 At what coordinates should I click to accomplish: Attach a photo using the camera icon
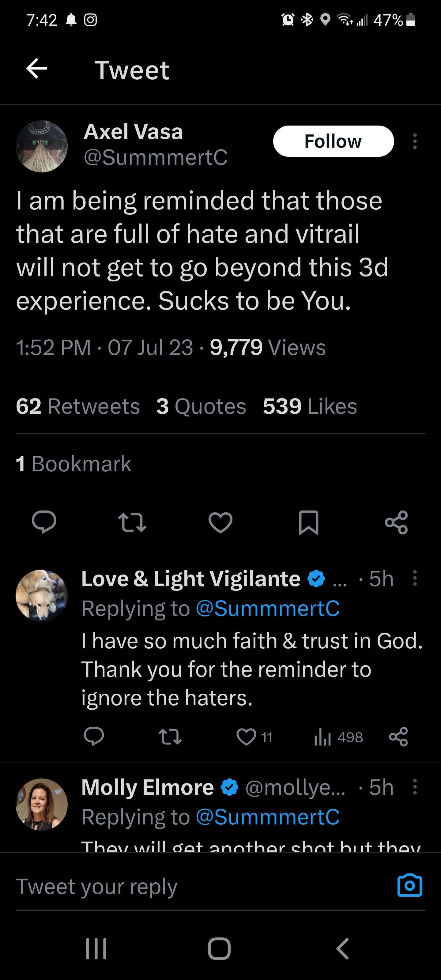[x=409, y=886]
